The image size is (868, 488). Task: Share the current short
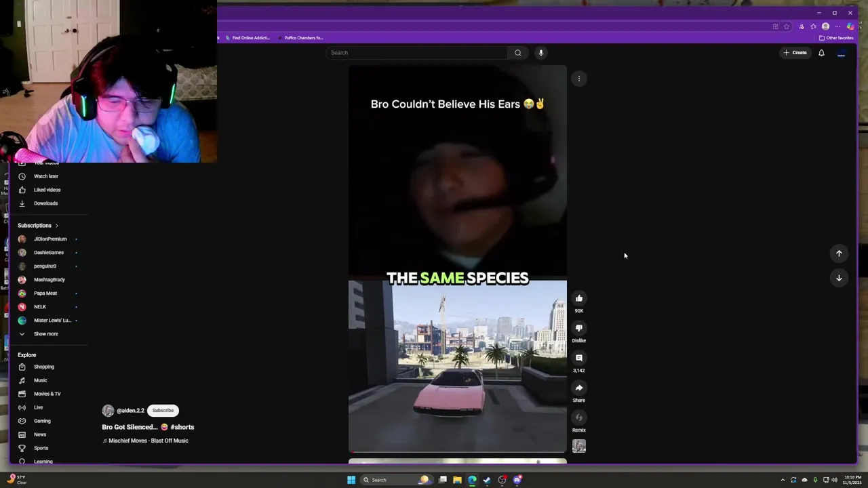(x=579, y=388)
